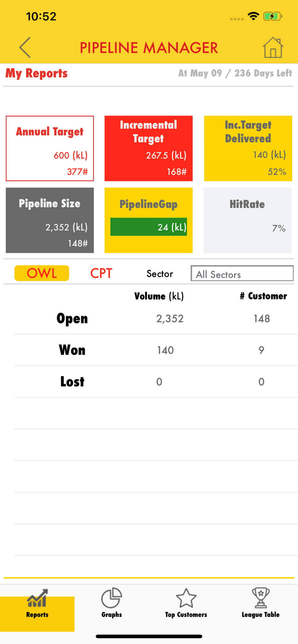Tap the HitRate tile
The height and width of the screenshot is (644, 298).
(x=247, y=220)
